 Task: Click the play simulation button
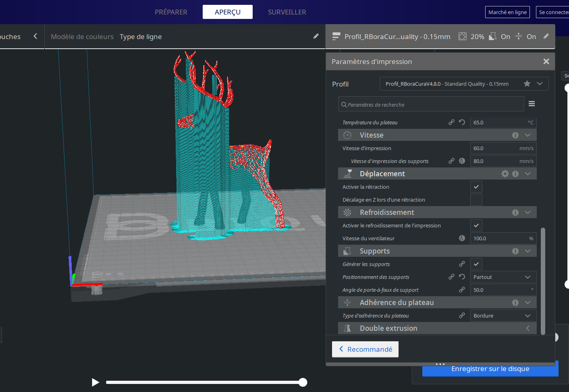pos(95,382)
